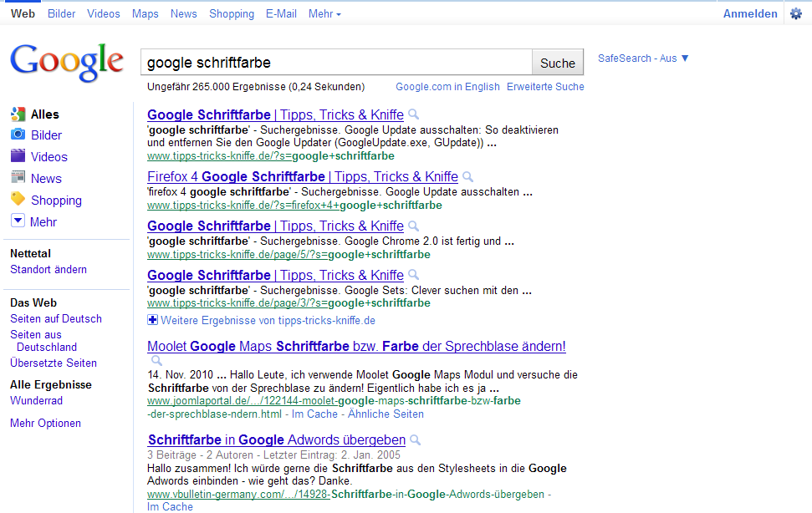
Task: Preview Schriftfarbe in Google Adwords magnifier
Action: pos(415,440)
